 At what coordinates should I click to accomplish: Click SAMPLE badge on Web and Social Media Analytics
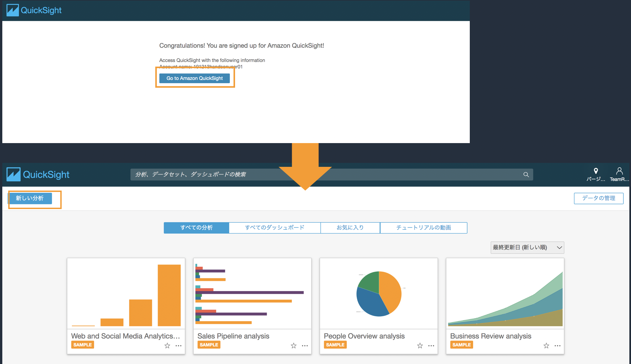pyautogui.click(x=82, y=345)
